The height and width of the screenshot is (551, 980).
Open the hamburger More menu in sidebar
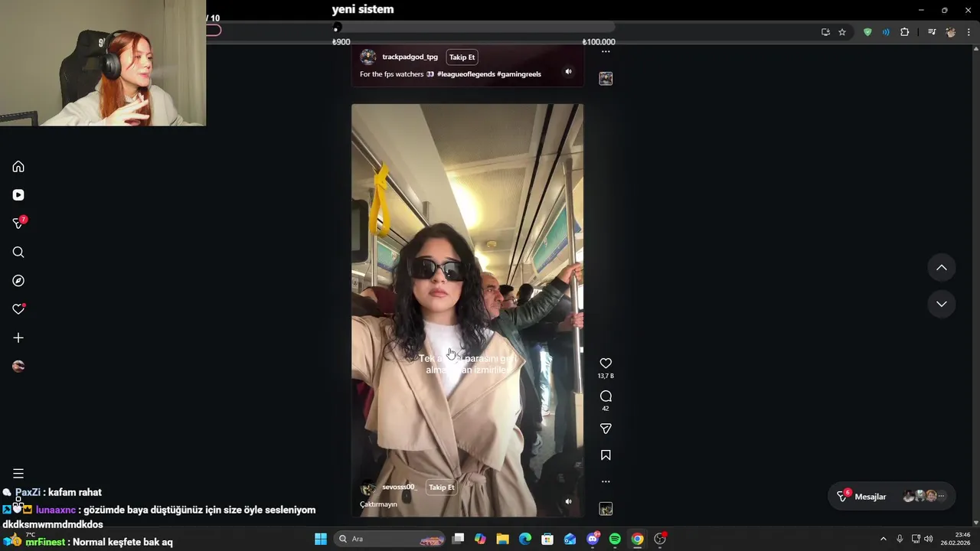(18, 474)
